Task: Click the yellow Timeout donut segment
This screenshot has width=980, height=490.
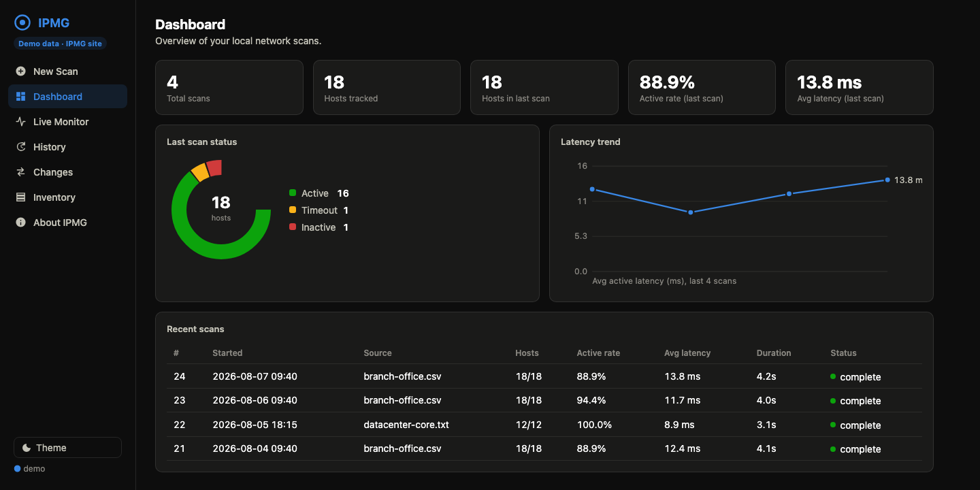Action: coord(200,172)
